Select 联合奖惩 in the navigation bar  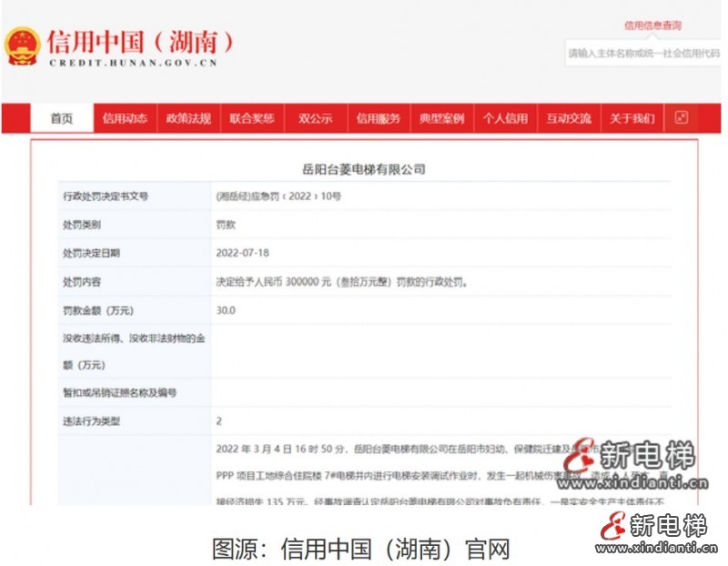point(252,119)
